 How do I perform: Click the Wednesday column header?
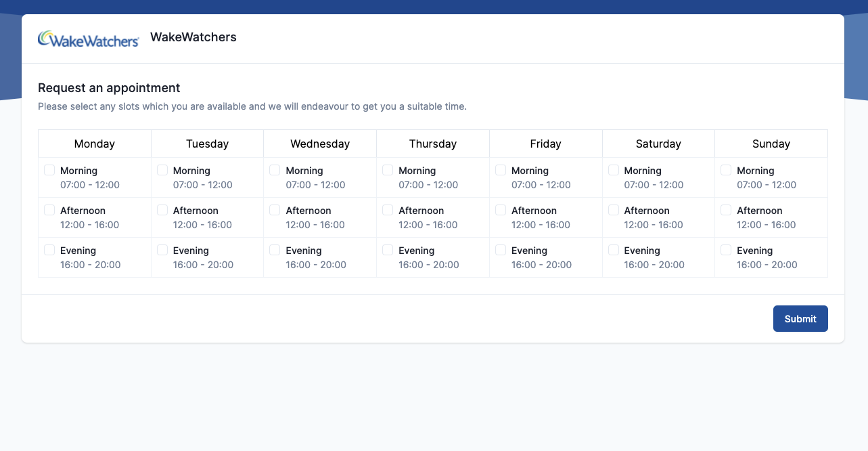[320, 144]
